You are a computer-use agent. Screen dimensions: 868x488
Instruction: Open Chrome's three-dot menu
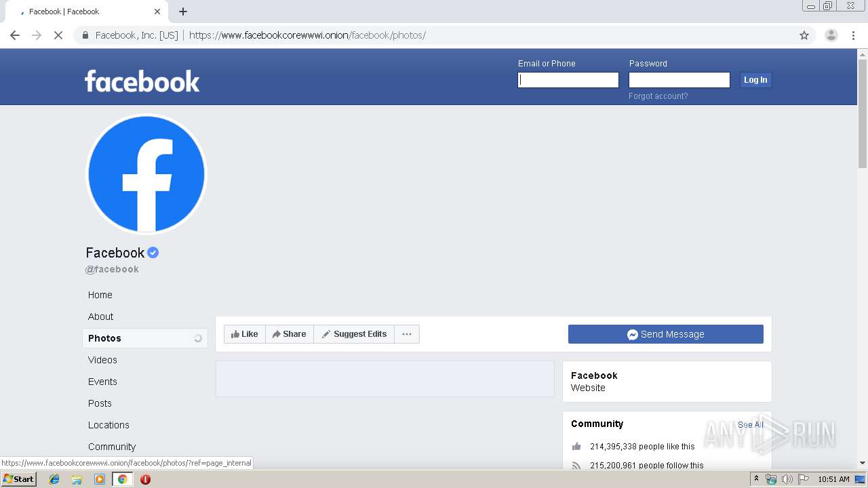click(x=853, y=35)
